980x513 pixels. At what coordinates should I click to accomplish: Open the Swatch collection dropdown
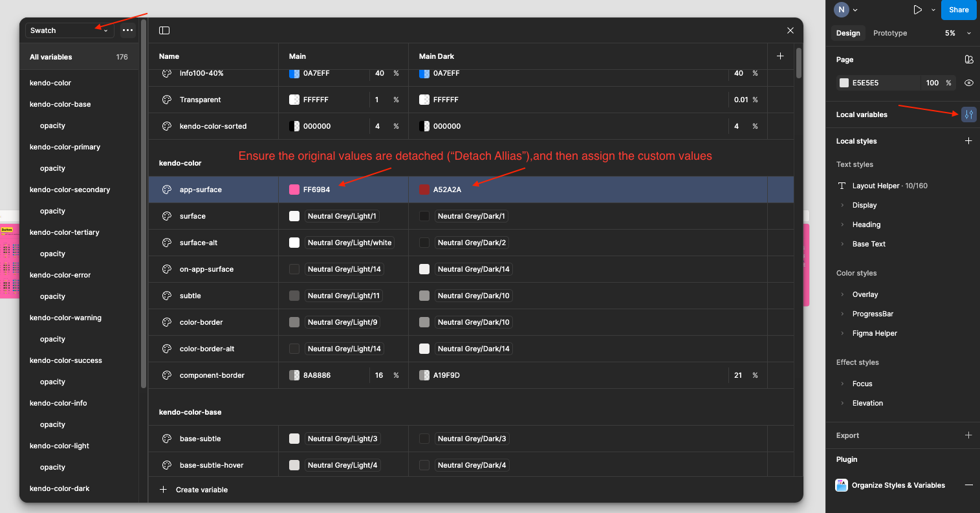(x=69, y=30)
